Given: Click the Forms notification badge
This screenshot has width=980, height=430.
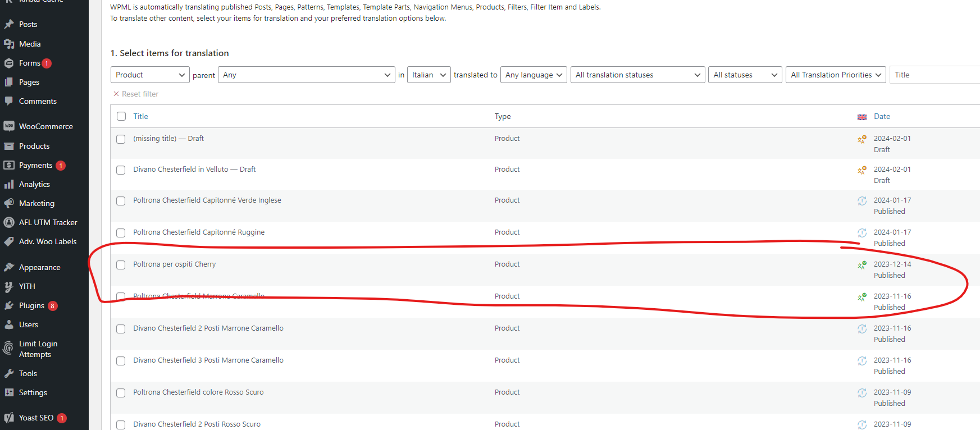Looking at the screenshot, I should click(47, 63).
